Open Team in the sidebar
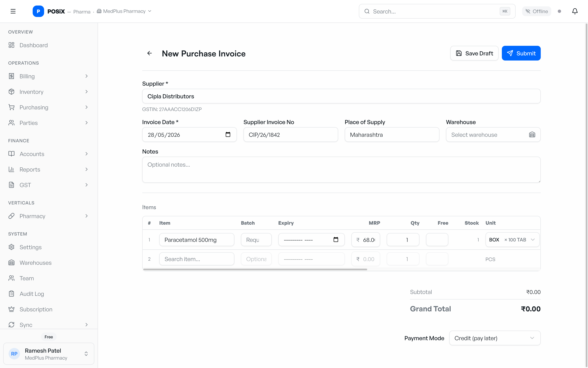588x368 pixels. tap(49, 278)
